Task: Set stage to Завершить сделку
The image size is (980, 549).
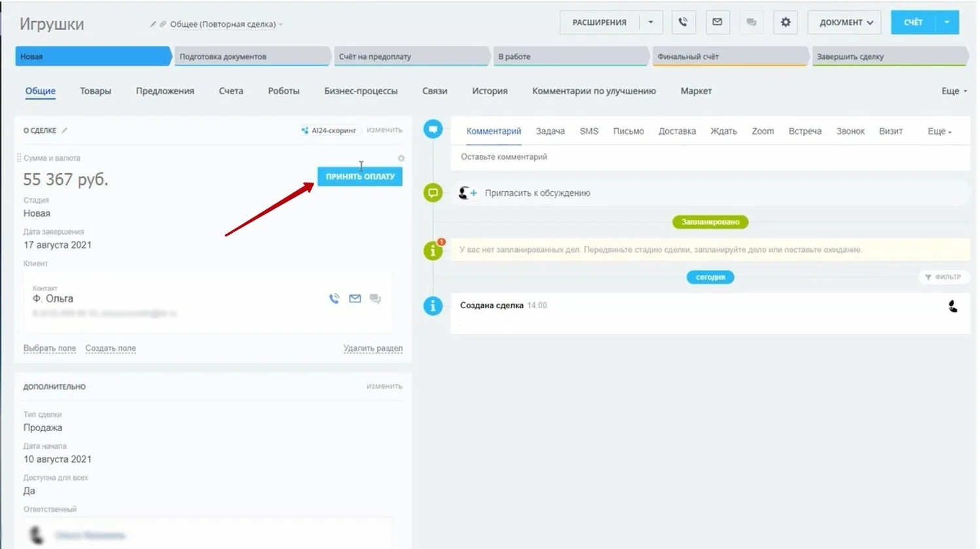Action: pos(890,57)
